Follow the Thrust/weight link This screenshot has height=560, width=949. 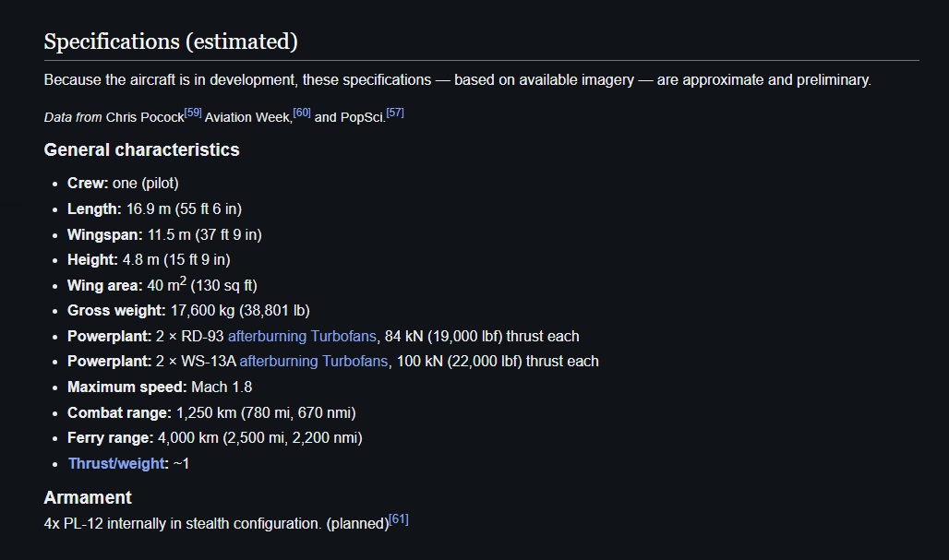click(x=116, y=464)
